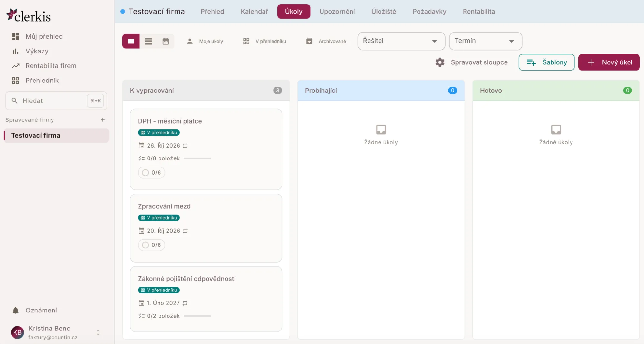Click the clerkis logo
The image size is (644, 344).
coord(28,15)
